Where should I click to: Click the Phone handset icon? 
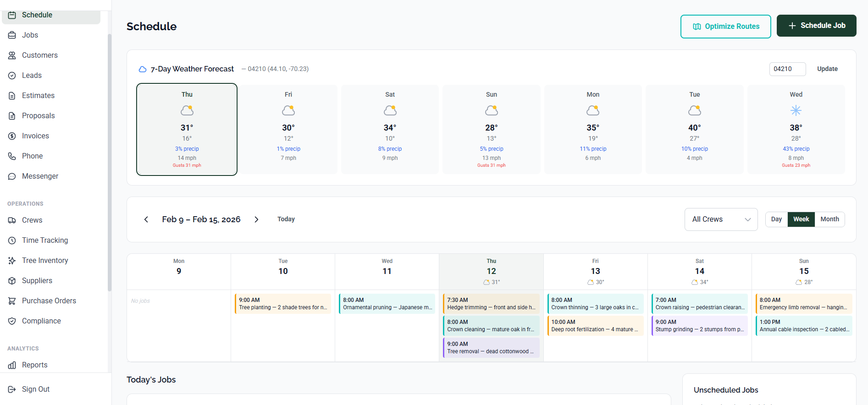coord(12,156)
